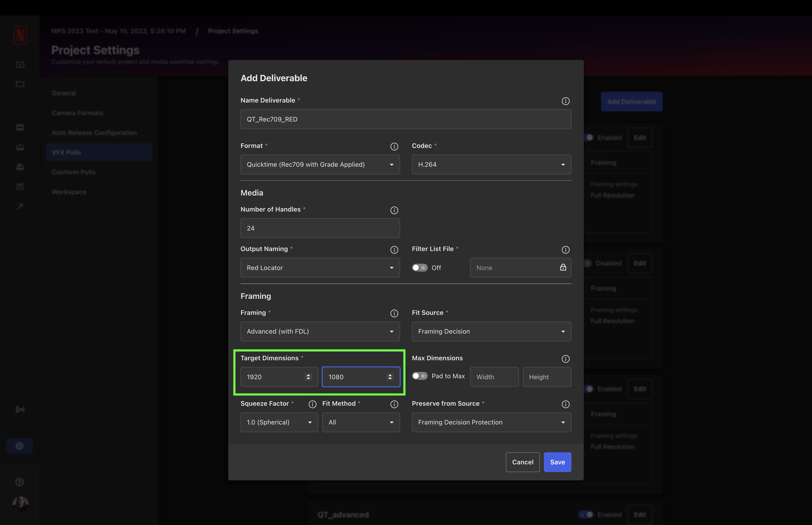Image resolution: width=812 pixels, height=525 pixels.
Task: Show info for Output Naming
Action: 394,249
